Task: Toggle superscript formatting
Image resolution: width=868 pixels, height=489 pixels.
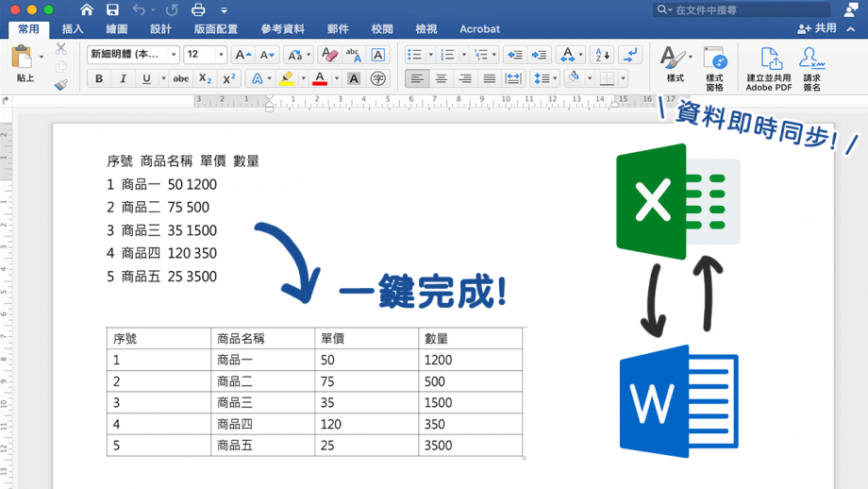Action: [228, 78]
